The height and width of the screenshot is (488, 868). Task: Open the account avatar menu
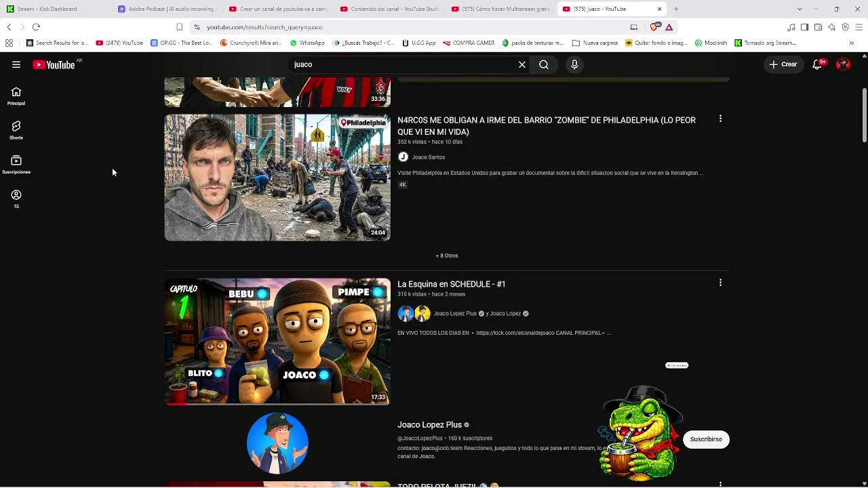(x=844, y=64)
